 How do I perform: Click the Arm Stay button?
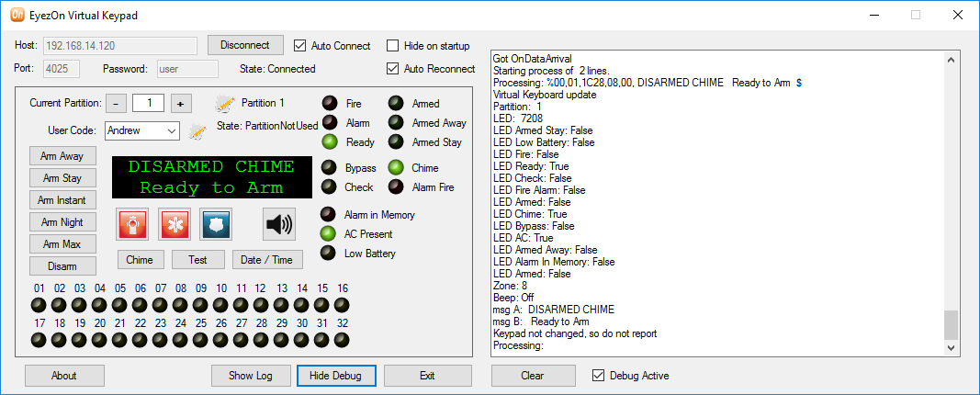tap(62, 178)
